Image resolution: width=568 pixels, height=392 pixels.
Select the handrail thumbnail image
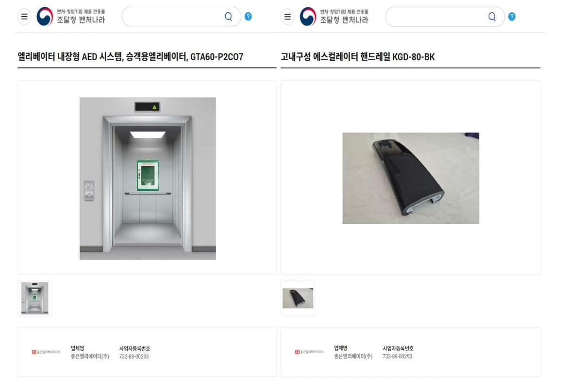(298, 298)
